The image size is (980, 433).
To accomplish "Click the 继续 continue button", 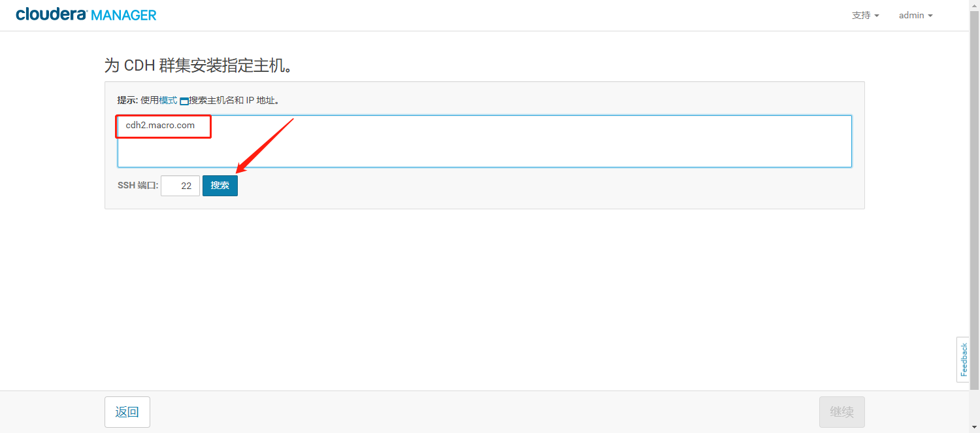I will coord(842,412).
